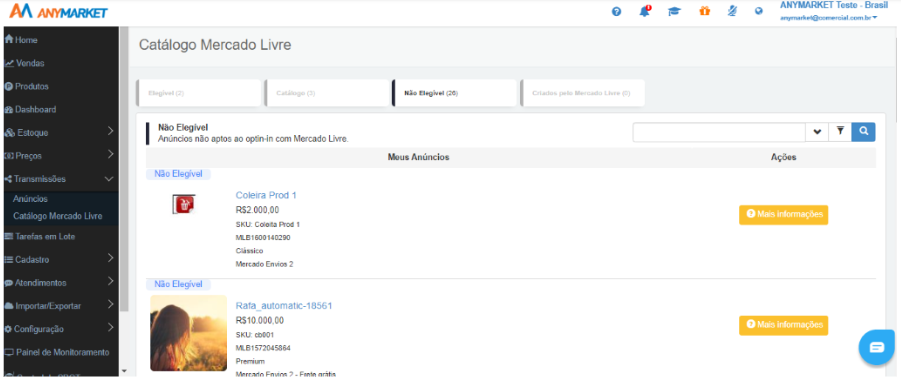
Task: Click the Rafa_automatic-18561 product image
Action: click(x=188, y=333)
